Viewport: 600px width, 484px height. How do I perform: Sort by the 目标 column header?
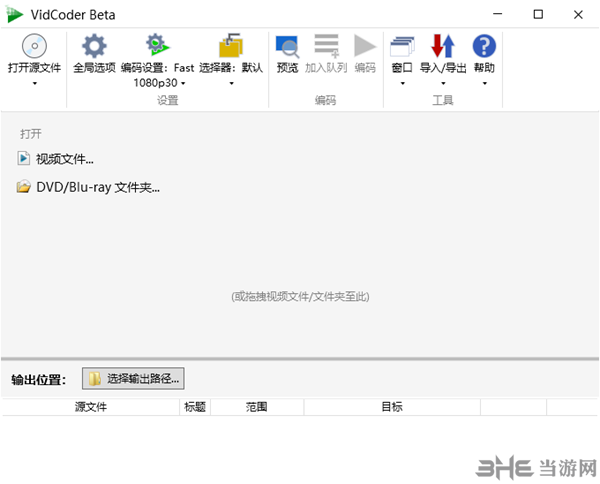click(x=392, y=407)
